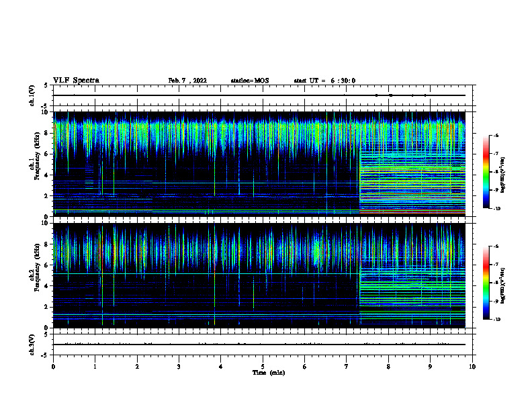Click the log(PSD) label beside ch.2 colorbar
The width and height of the screenshot is (532, 411).
click(x=503, y=285)
